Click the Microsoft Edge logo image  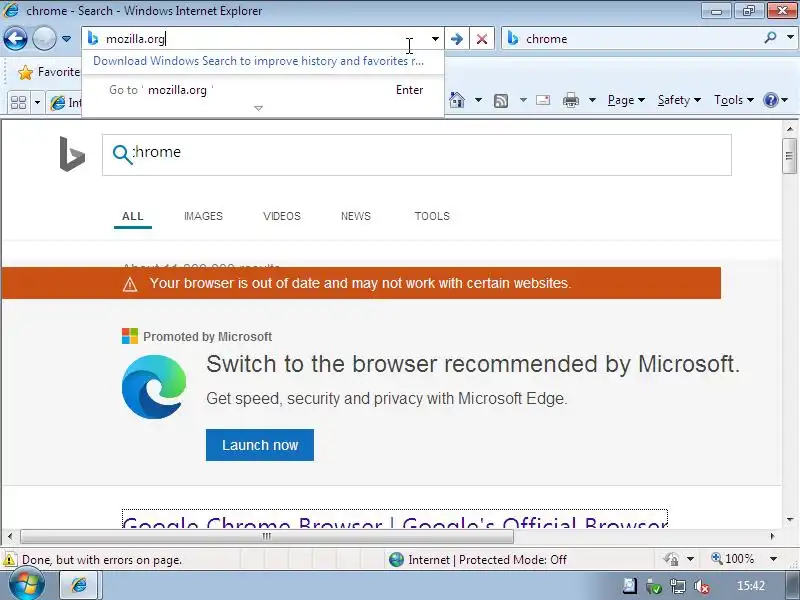coord(154,387)
